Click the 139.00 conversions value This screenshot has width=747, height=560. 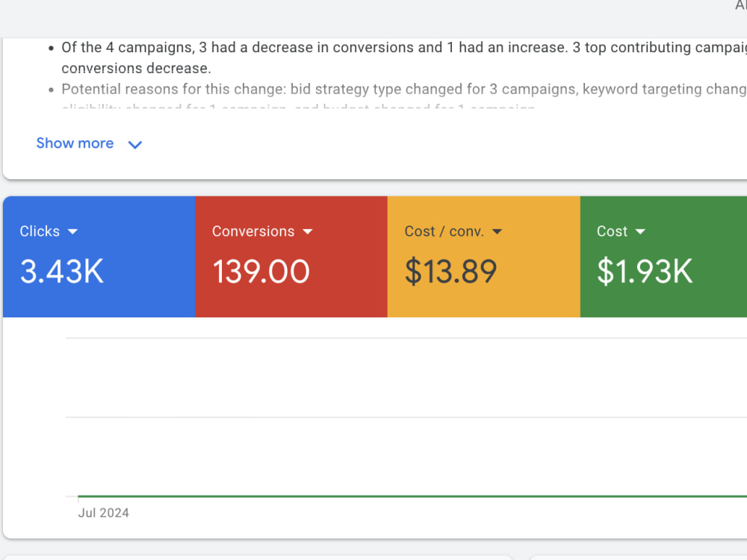coord(261,272)
